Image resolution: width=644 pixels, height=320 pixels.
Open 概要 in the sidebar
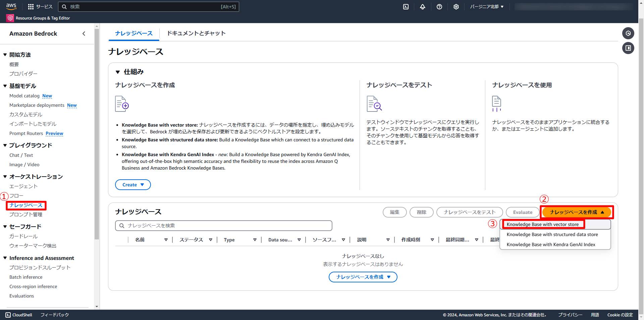point(14,64)
